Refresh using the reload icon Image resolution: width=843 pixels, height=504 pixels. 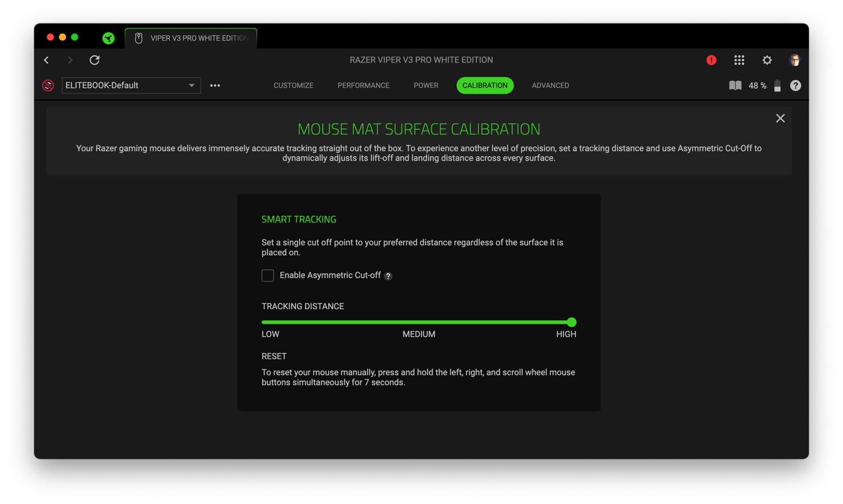(x=94, y=60)
